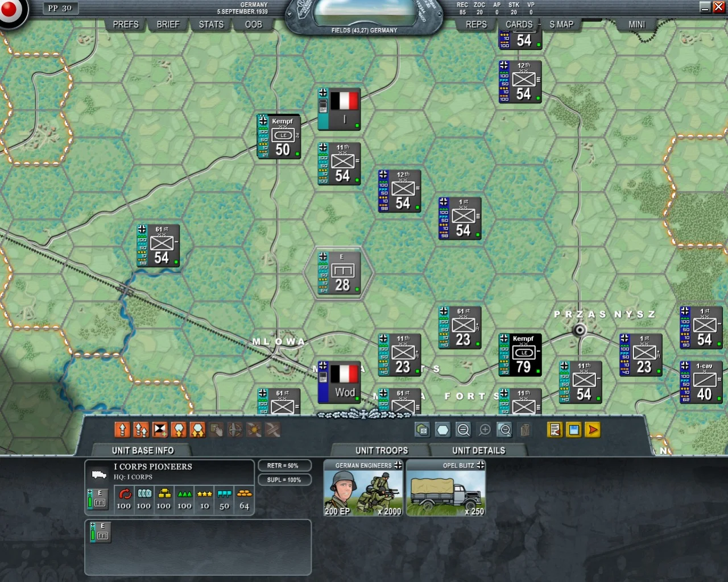Select the Wod headquarters counter
Screen dimensions: 728x582
(339, 382)
